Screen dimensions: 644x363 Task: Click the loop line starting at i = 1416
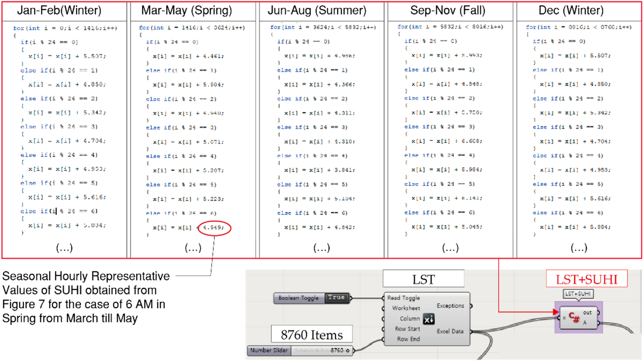point(192,28)
